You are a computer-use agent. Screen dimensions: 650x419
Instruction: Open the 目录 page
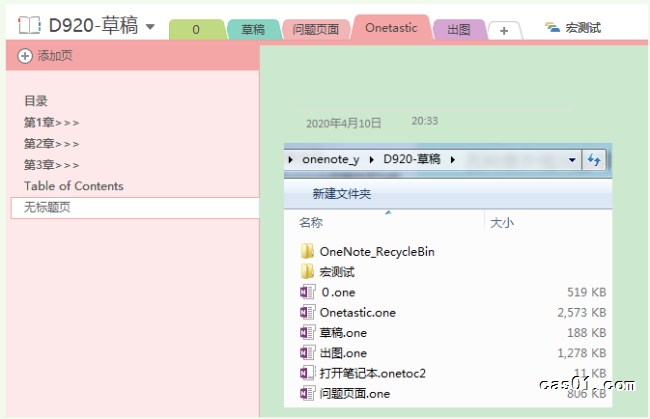tap(36, 101)
